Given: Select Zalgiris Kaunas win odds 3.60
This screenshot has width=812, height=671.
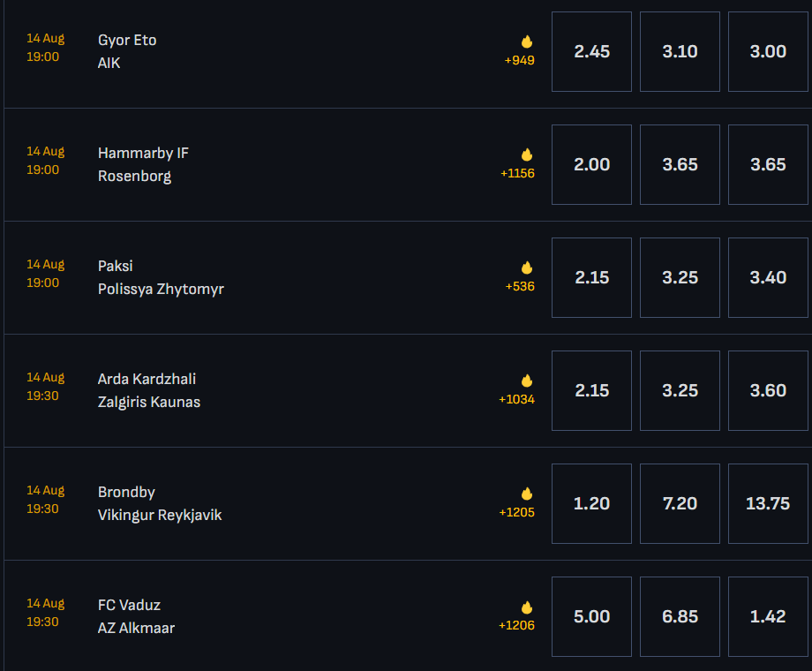Looking at the screenshot, I should [768, 390].
